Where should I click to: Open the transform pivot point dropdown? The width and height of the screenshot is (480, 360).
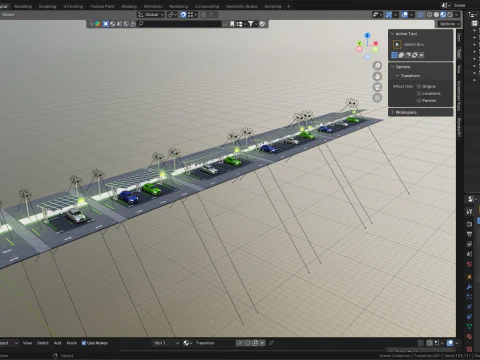(172, 15)
